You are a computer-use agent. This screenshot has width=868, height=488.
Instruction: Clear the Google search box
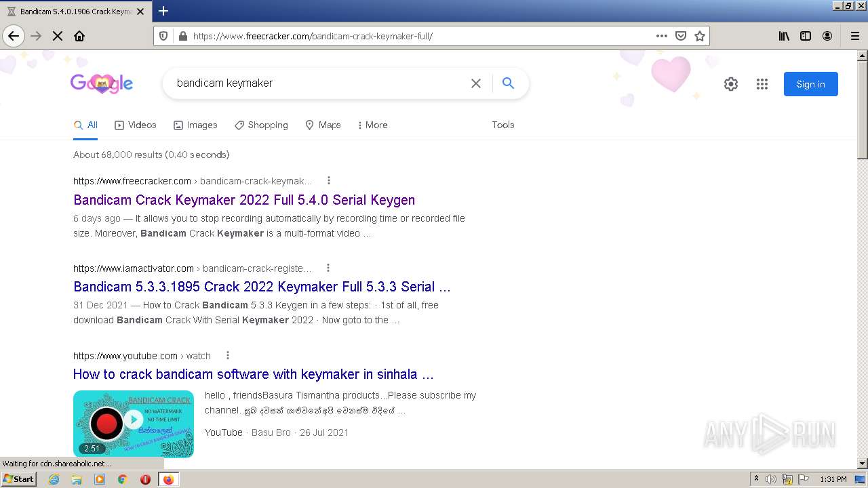click(x=476, y=83)
